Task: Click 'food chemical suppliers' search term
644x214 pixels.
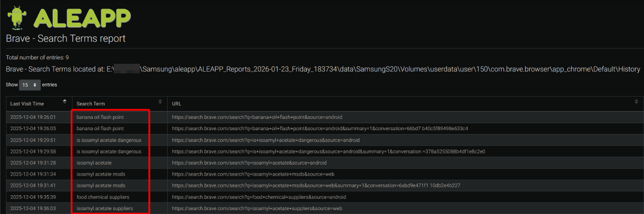Action: [x=103, y=197]
